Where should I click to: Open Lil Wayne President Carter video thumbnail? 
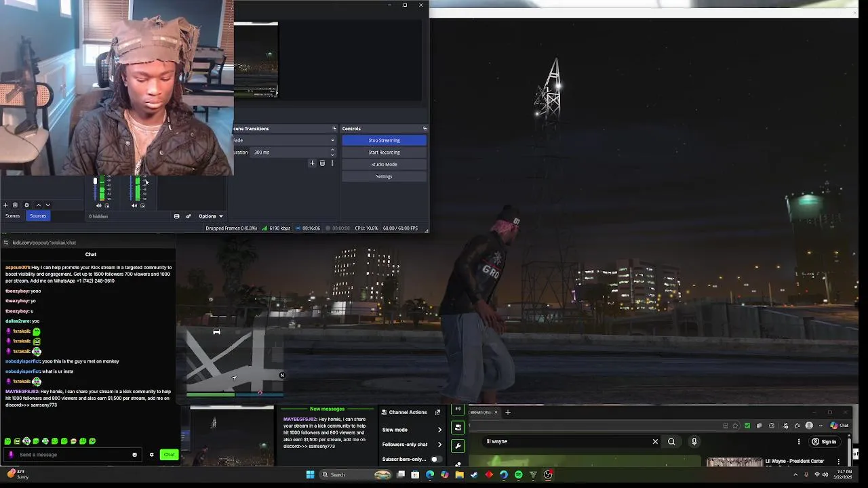734,462
